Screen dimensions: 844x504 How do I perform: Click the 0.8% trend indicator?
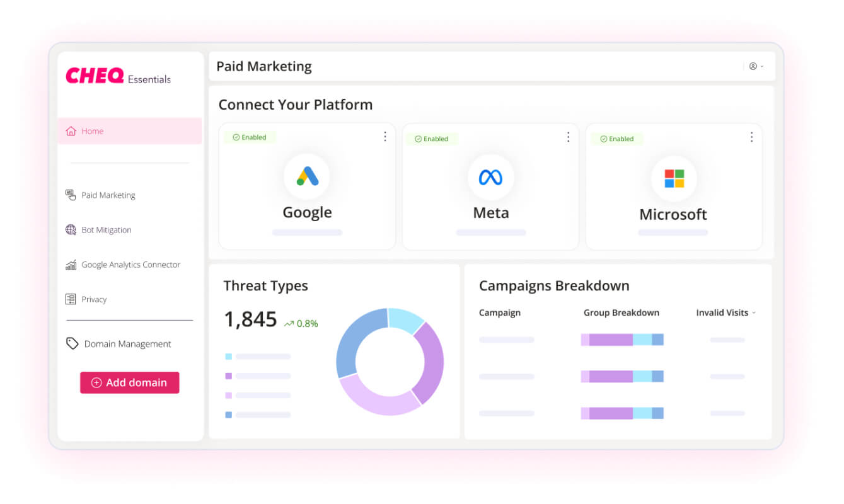tap(301, 324)
